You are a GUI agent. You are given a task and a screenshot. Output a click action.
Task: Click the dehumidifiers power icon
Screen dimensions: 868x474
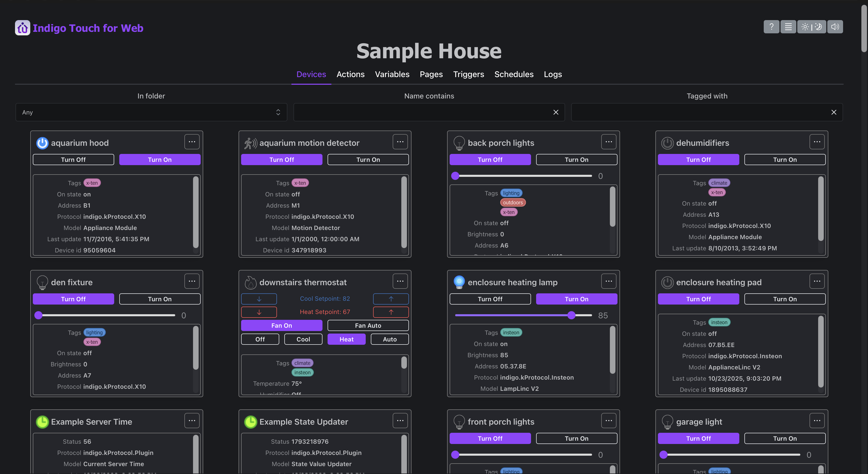(x=667, y=143)
